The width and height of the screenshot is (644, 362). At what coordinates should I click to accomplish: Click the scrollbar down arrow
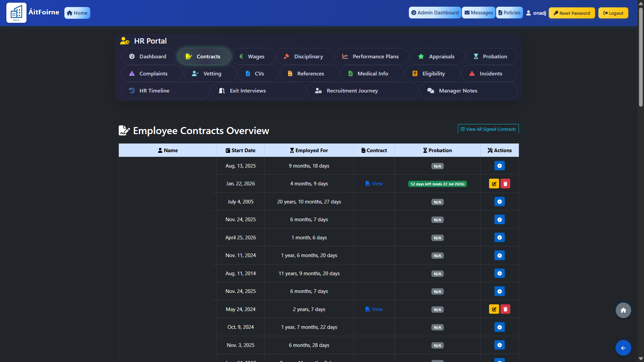point(641,359)
